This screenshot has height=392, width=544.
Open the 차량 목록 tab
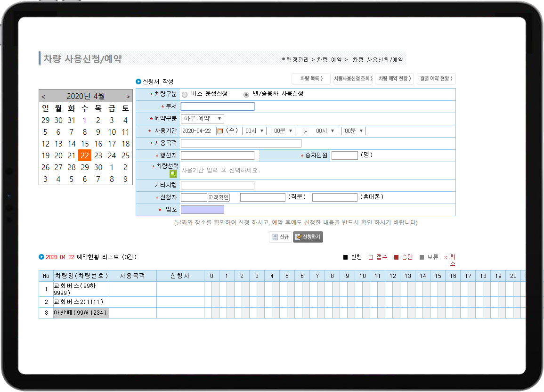pos(311,79)
